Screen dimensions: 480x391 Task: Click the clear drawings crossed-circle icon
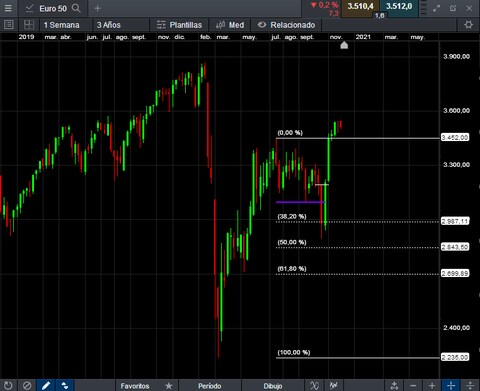click(x=27, y=385)
